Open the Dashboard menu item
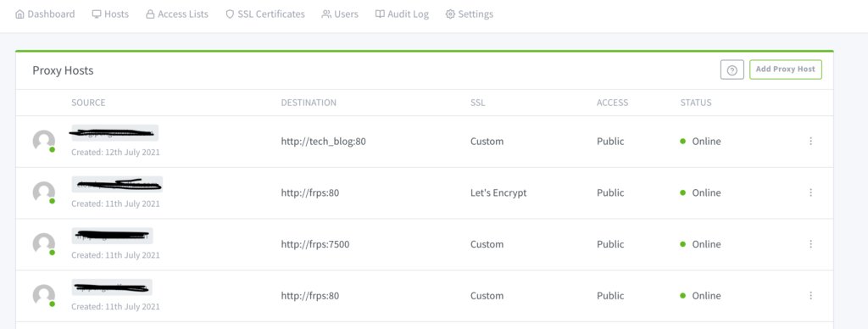868x329 pixels. [x=45, y=14]
